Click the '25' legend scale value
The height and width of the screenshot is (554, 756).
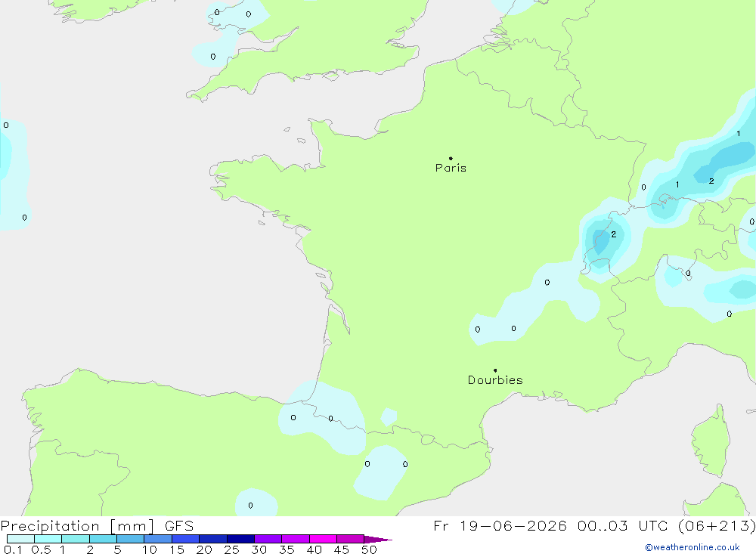coord(232,549)
